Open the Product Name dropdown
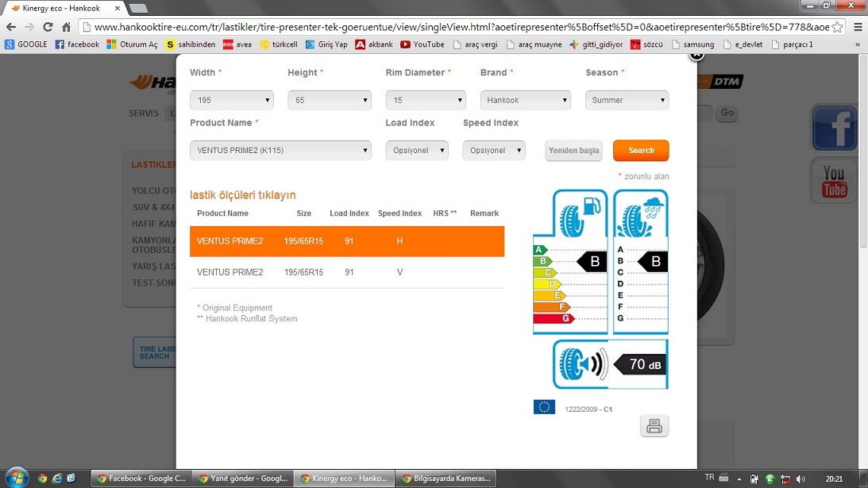This screenshot has width=868, height=488. (280, 151)
